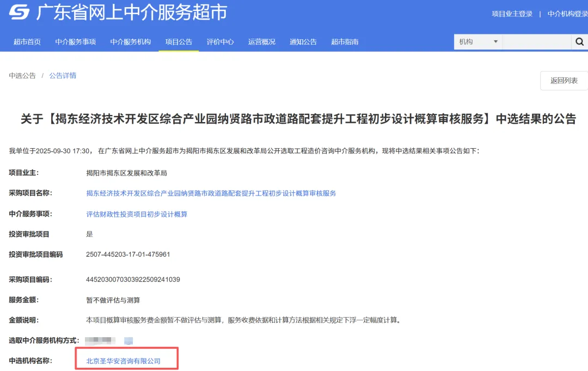Switch to the 评价中心 tab
588x371 pixels.
pos(220,41)
